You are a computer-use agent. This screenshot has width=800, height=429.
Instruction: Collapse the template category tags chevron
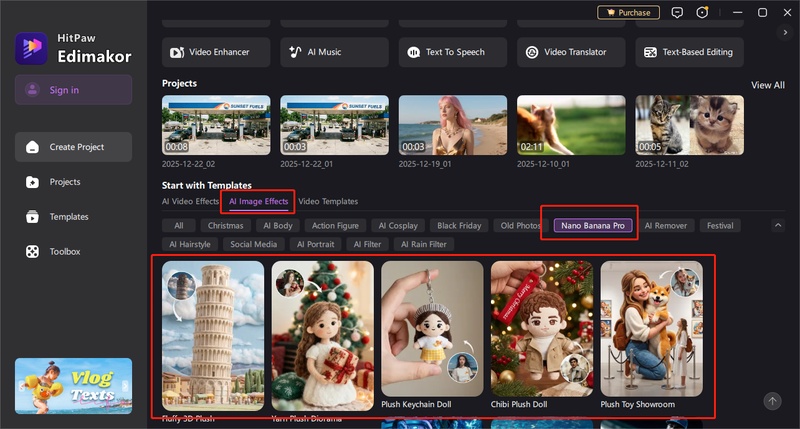(x=778, y=226)
